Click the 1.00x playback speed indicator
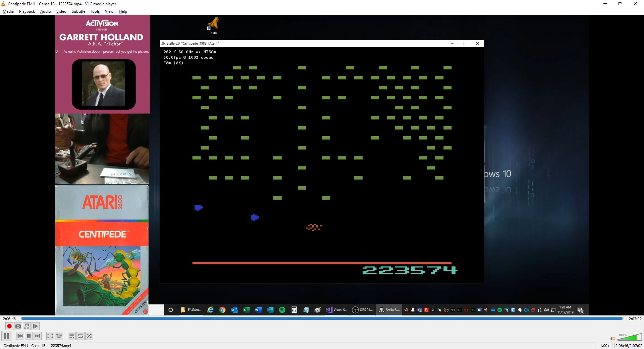Screen dimensions: 644x349 pyautogui.click(x=605, y=346)
